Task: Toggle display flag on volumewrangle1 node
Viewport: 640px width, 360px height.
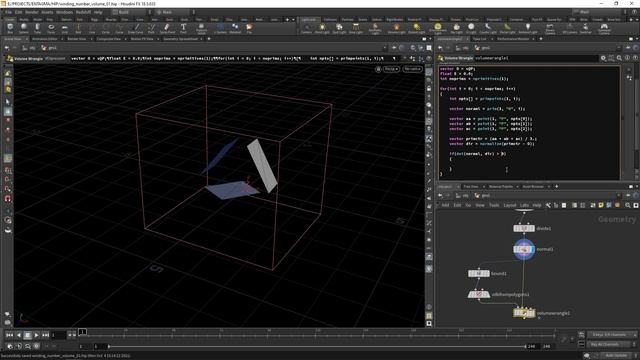Action: [x=532, y=313]
